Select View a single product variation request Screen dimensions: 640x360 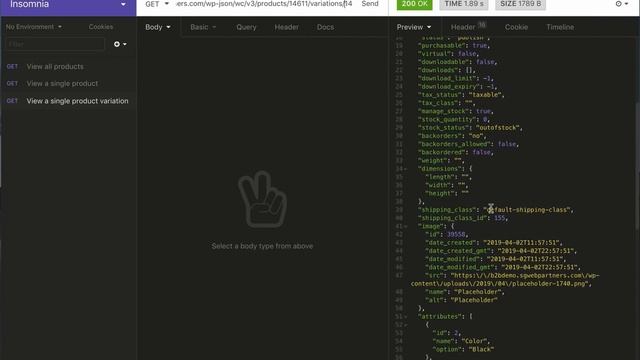pos(68,101)
